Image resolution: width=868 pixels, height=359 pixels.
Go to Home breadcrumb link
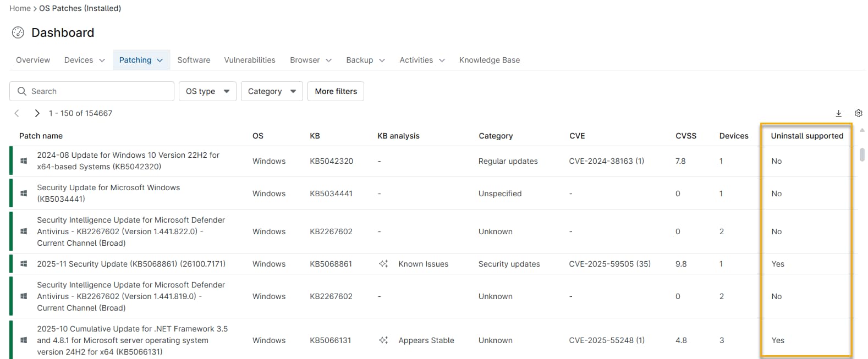point(20,8)
